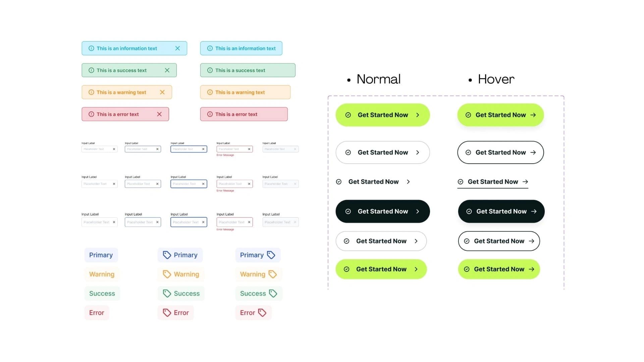Click the info icon on warning banner
This screenshot has height=362, width=644.
[91, 92]
